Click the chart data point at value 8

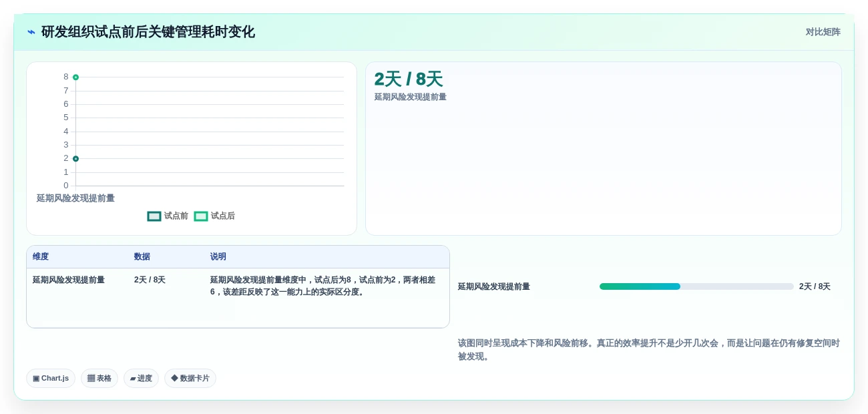75,77
